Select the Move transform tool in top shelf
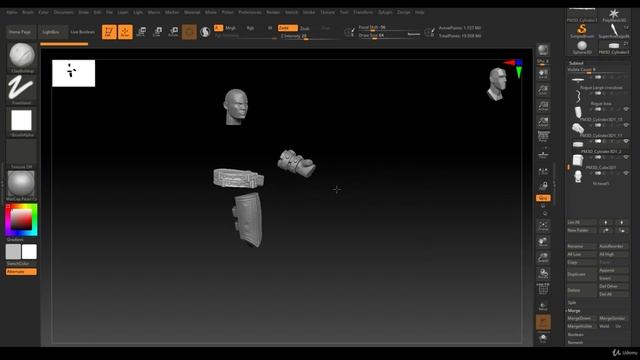640x360 pixels. [141, 32]
